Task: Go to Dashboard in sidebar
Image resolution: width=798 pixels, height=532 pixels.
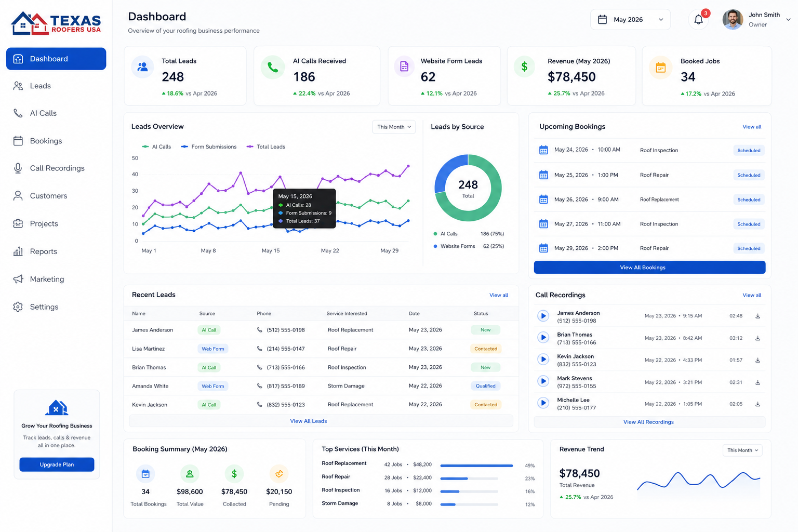Action: [56, 59]
